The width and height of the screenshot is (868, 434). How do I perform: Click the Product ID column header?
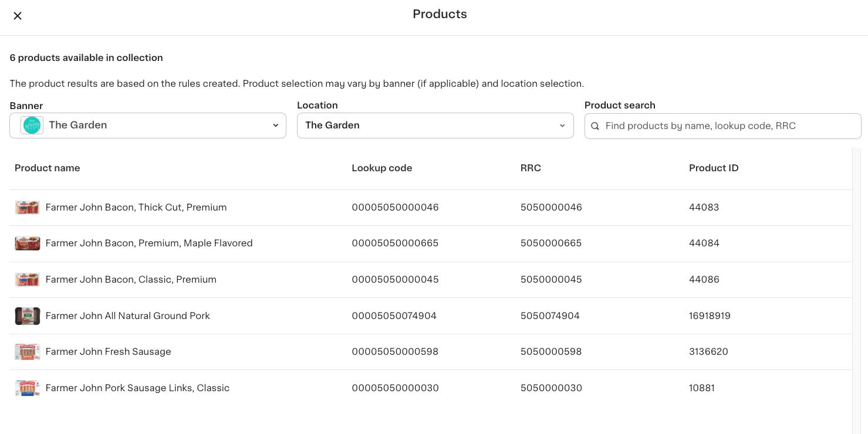click(714, 168)
